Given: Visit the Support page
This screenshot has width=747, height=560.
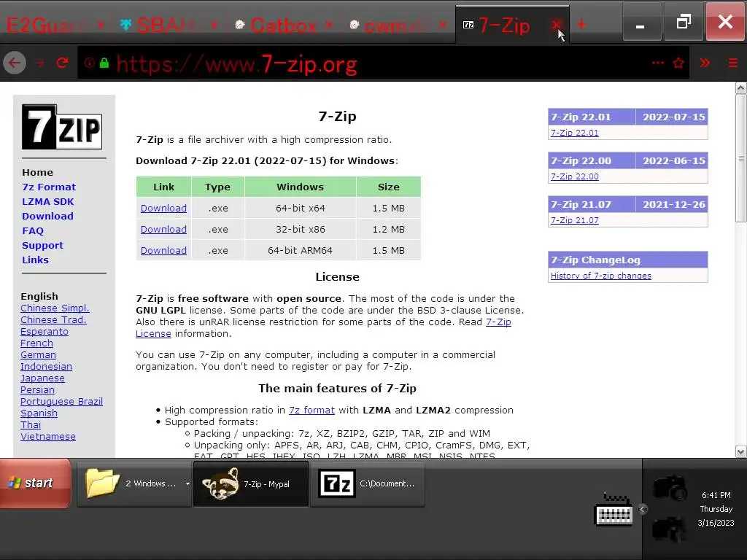Looking at the screenshot, I should click(x=42, y=246).
